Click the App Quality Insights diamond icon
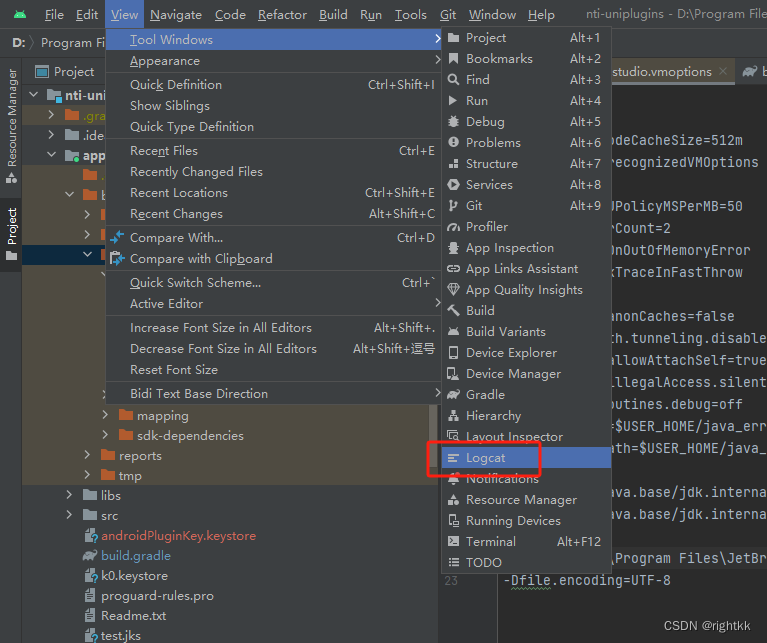 coord(453,289)
